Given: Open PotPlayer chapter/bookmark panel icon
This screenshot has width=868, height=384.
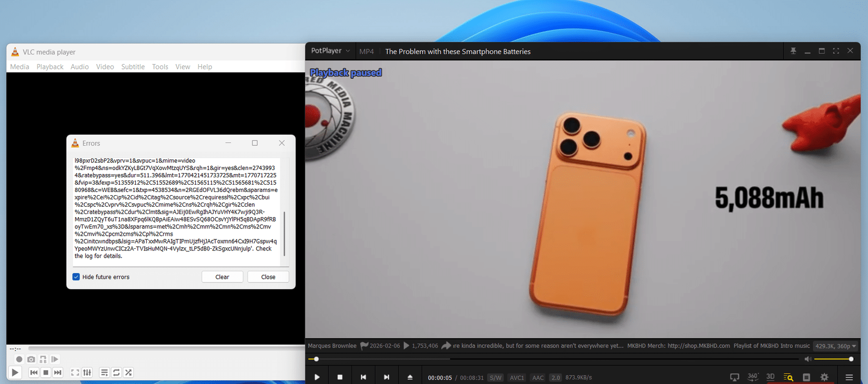Looking at the screenshot, I should coord(806,377).
